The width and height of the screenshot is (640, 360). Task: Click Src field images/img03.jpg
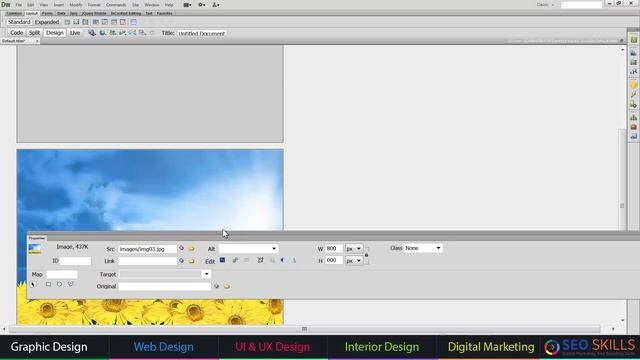pos(147,249)
